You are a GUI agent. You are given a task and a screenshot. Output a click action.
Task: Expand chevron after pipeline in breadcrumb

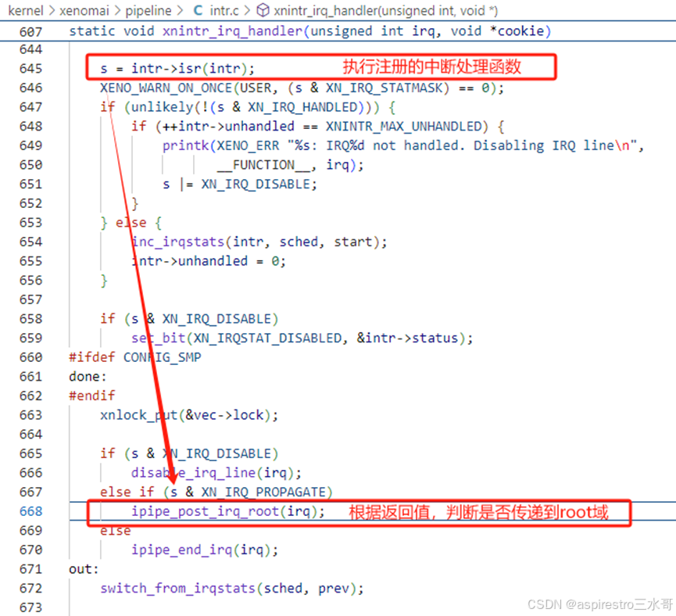click(x=179, y=10)
